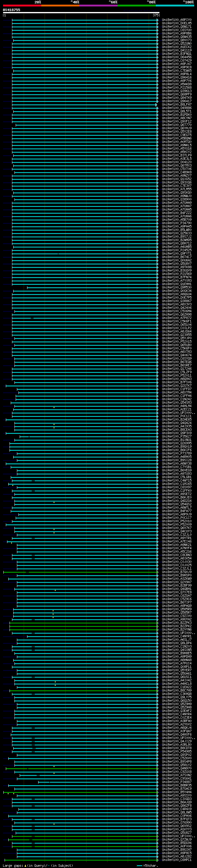Click the cyan ~100% identity legend segment

[x=175, y=6]
